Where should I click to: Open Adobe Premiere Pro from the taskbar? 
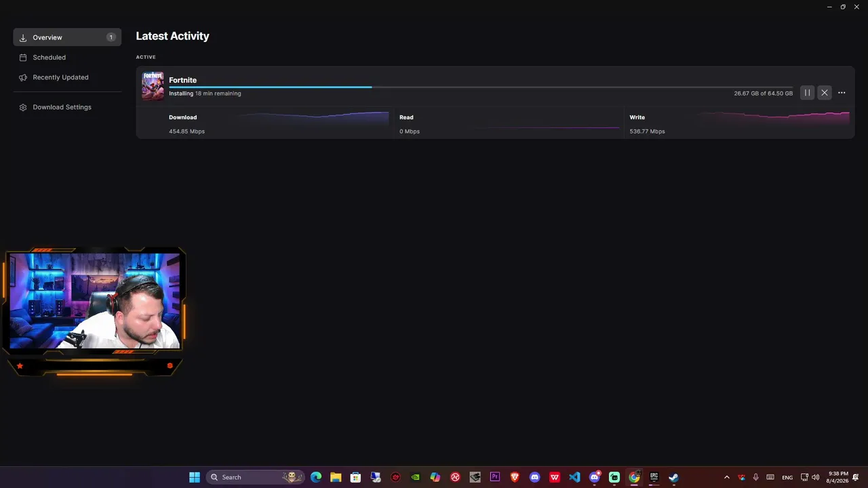(494, 477)
